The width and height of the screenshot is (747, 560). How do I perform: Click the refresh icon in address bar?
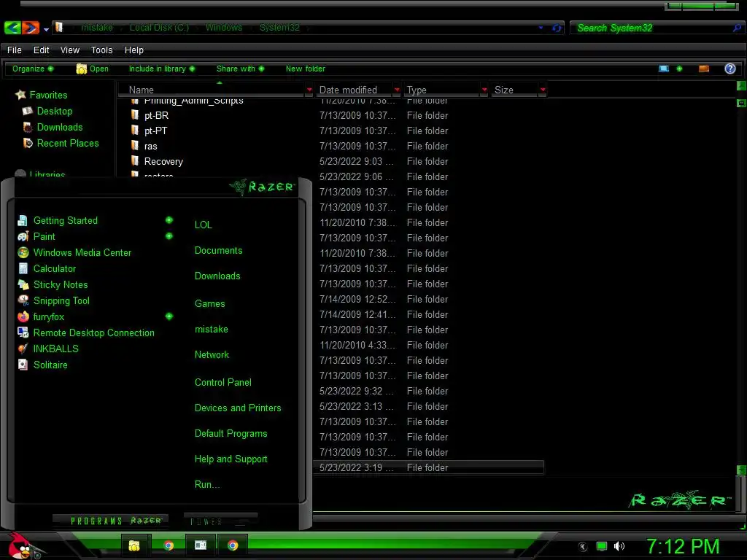(x=556, y=28)
